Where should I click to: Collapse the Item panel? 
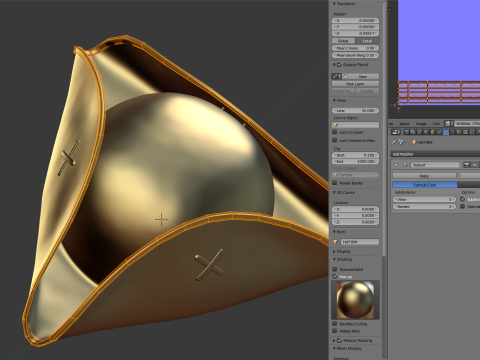click(x=334, y=232)
